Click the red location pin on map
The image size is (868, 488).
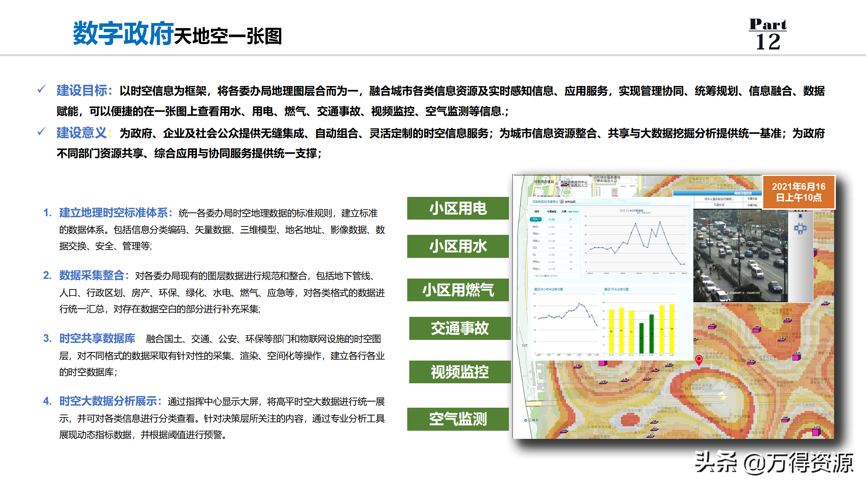pos(698,359)
